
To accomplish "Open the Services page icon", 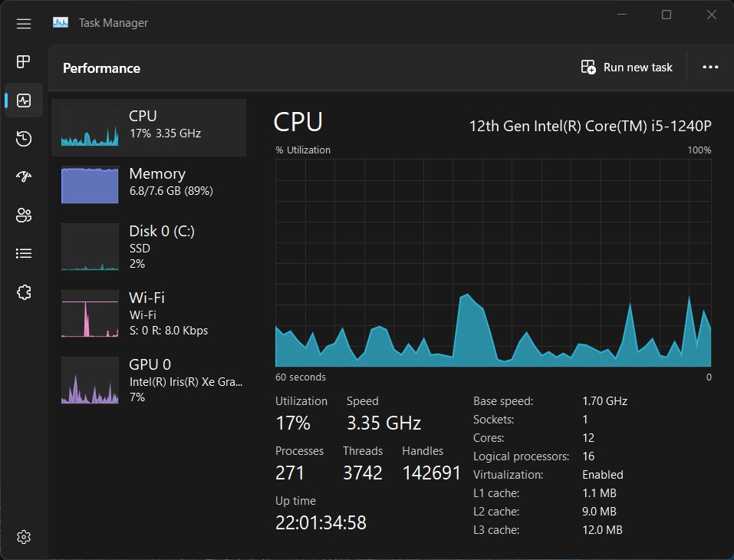I will (x=23, y=292).
